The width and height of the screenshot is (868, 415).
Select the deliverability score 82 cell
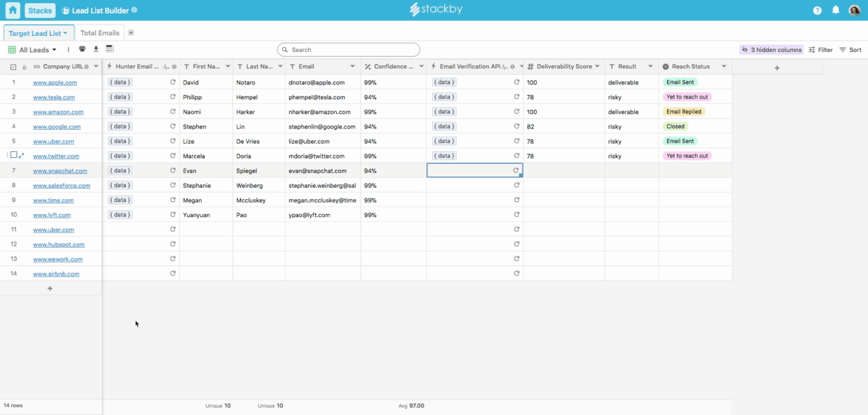[564, 127]
